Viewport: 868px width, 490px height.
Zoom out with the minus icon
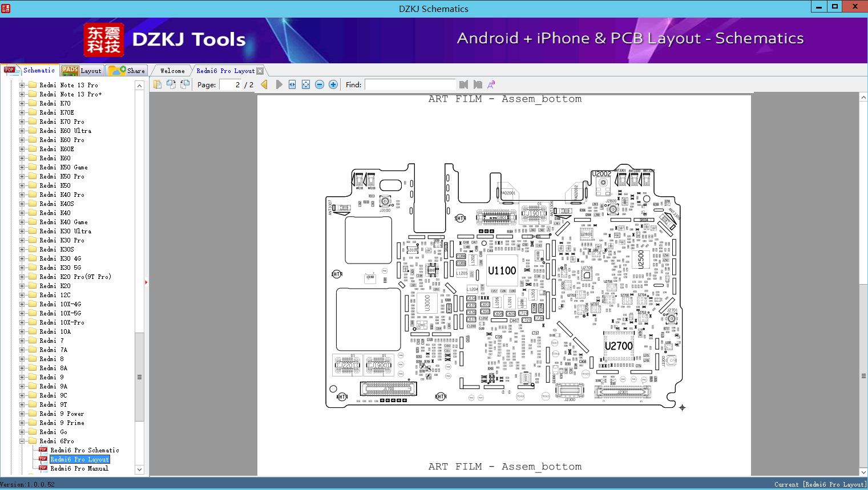320,84
